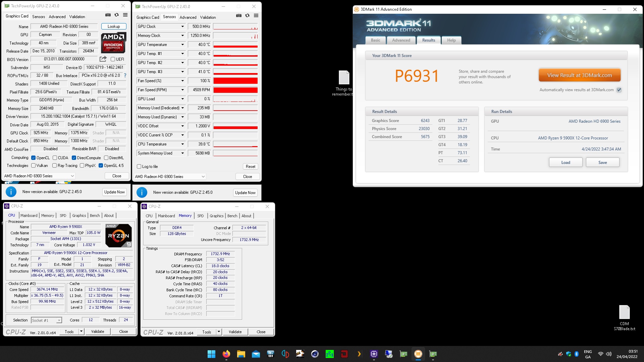
Task: Click the volume speaker icon in system tray
Action: click(608, 354)
